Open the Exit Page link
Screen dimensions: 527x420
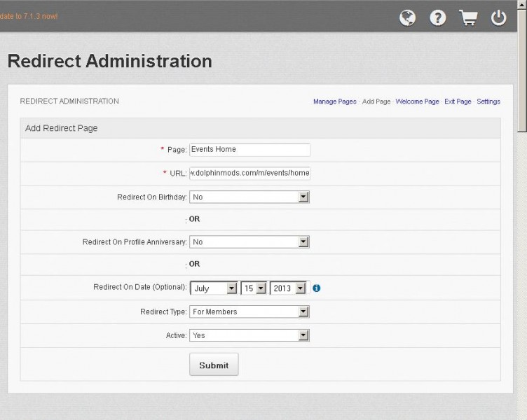tap(458, 101)
